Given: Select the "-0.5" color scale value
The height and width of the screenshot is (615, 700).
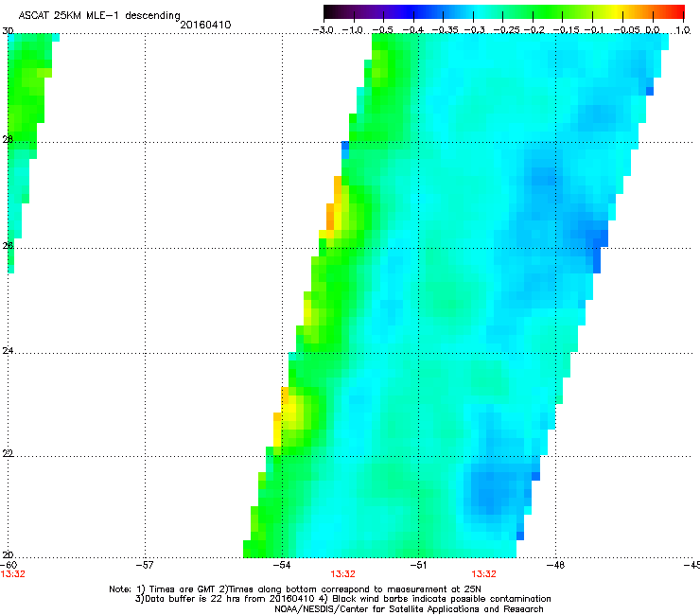Looking at the screenshot, I should pyautogui.click(x=382, y=30).
